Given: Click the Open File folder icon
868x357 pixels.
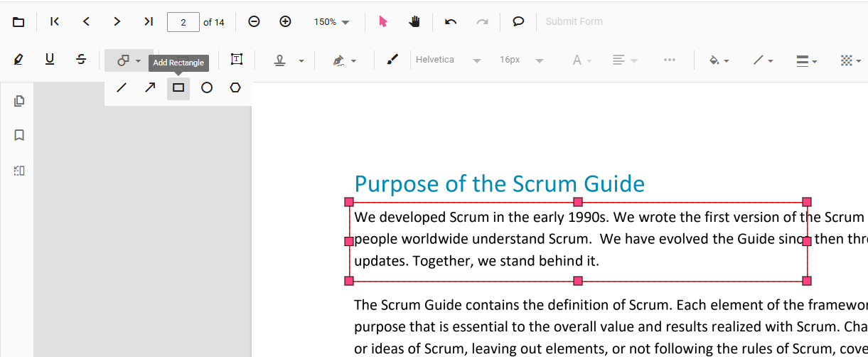Looking at the screenshot, I should coord(18,22).
